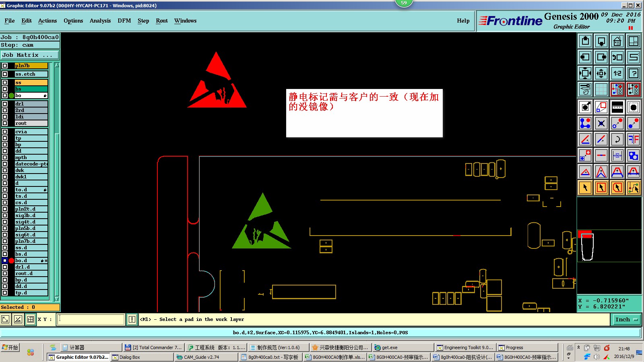The image size is (644, 362).
Task: Click the exclamation mark button
Action: [x=132, y=319]
